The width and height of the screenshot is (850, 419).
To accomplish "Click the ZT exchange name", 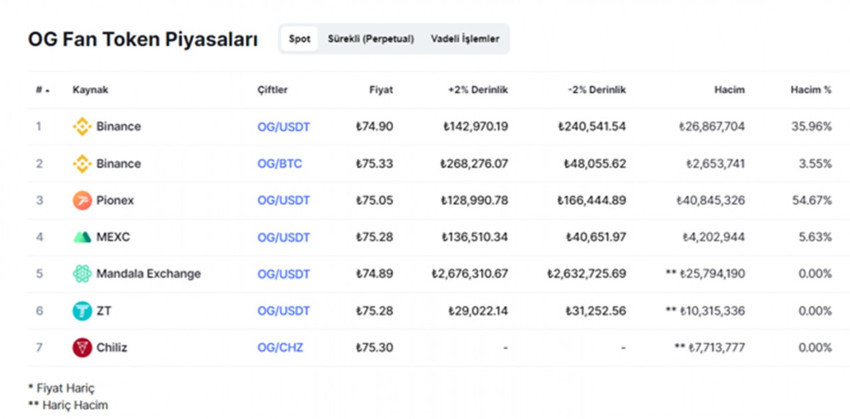I will pyautogui.click(x=104, y=311).
